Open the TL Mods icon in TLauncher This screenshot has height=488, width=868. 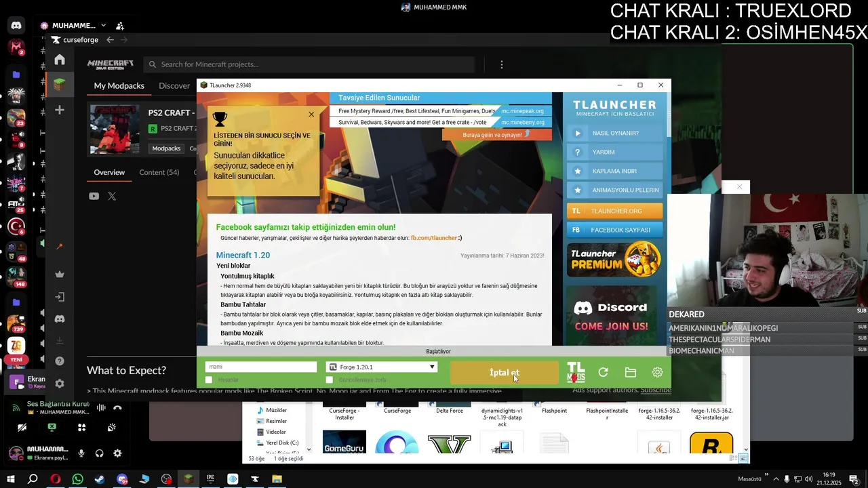click(x=576, y=372)
